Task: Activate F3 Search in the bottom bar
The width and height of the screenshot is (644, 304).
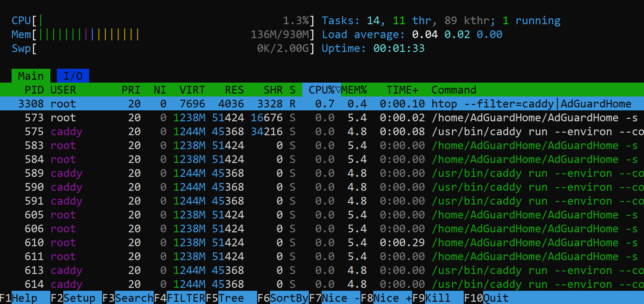Action: [x=128, y=298]
